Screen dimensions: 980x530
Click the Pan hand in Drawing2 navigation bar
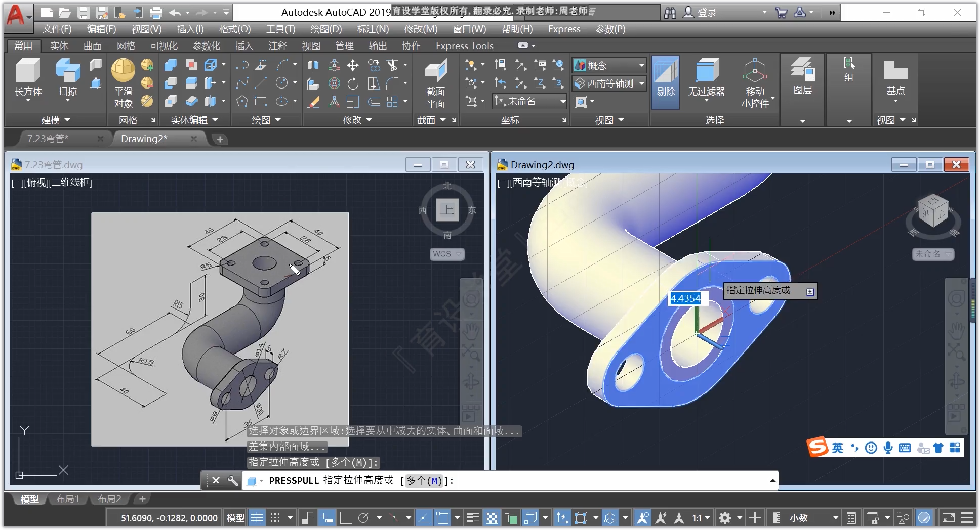[957, 331]
